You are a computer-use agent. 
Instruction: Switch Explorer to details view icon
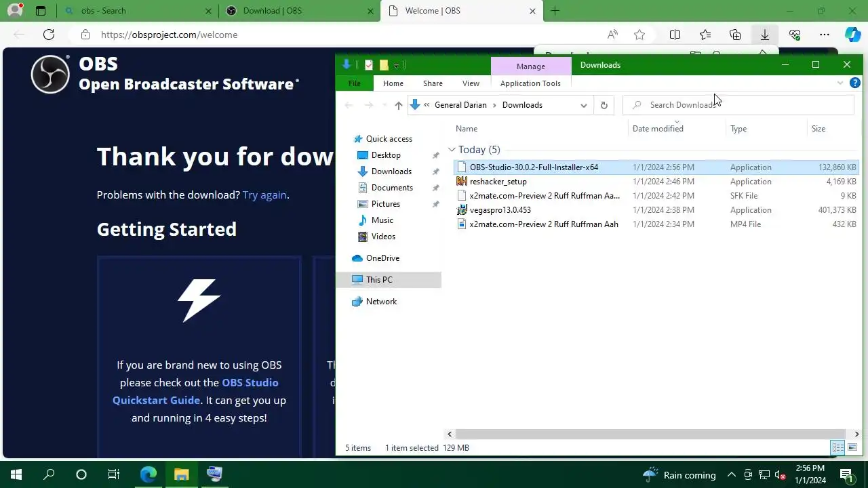click(x=837, y=447)
